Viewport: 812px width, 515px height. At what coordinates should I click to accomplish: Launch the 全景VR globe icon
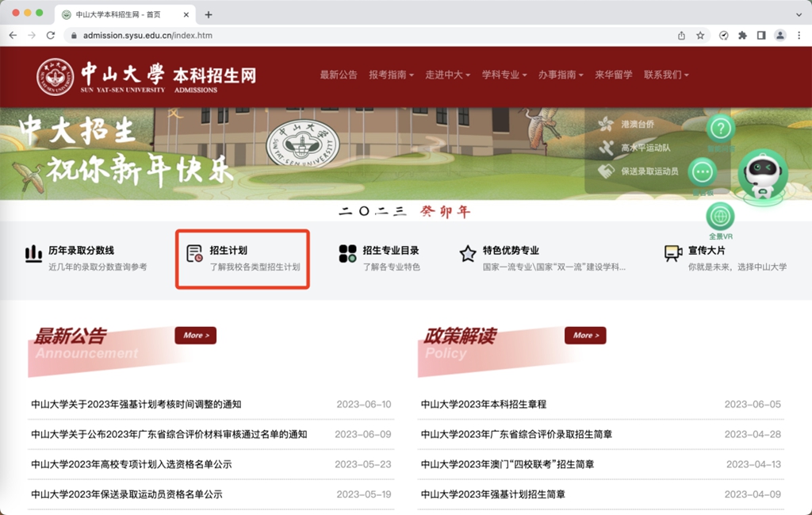pyautogui.click(x=720, y=217)
